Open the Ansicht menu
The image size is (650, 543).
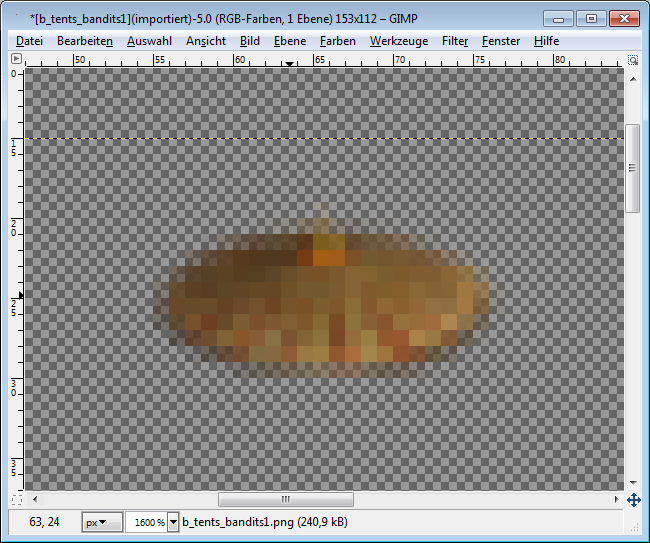tap(206, 41)
